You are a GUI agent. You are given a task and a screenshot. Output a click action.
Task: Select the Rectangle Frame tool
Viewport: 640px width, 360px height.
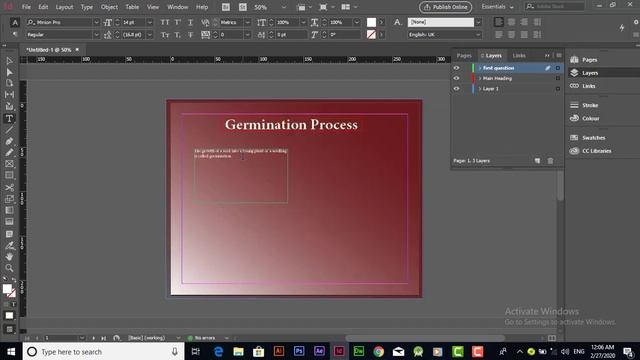coord(9,164)
